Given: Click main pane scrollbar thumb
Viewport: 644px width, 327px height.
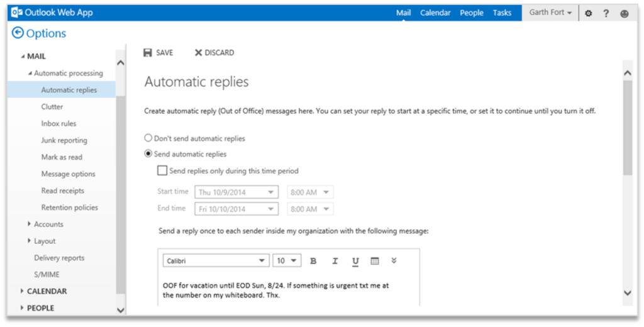Looking at the screenshot, I should click(627, 128).
